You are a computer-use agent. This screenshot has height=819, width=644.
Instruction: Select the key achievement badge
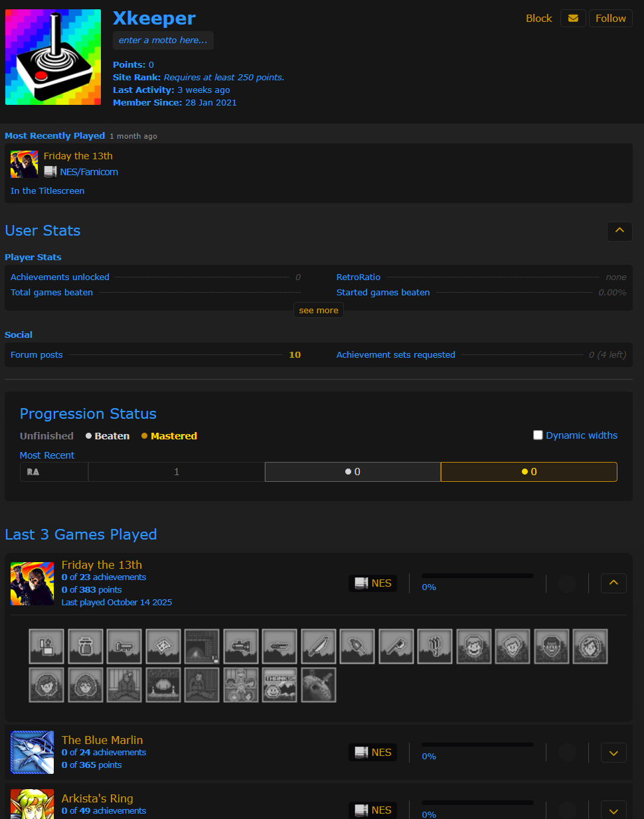[124, 646]
